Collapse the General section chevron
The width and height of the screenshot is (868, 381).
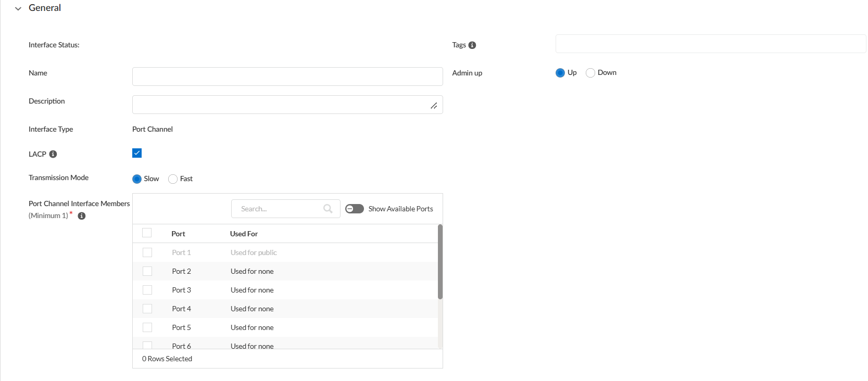(x=18, y=8)
